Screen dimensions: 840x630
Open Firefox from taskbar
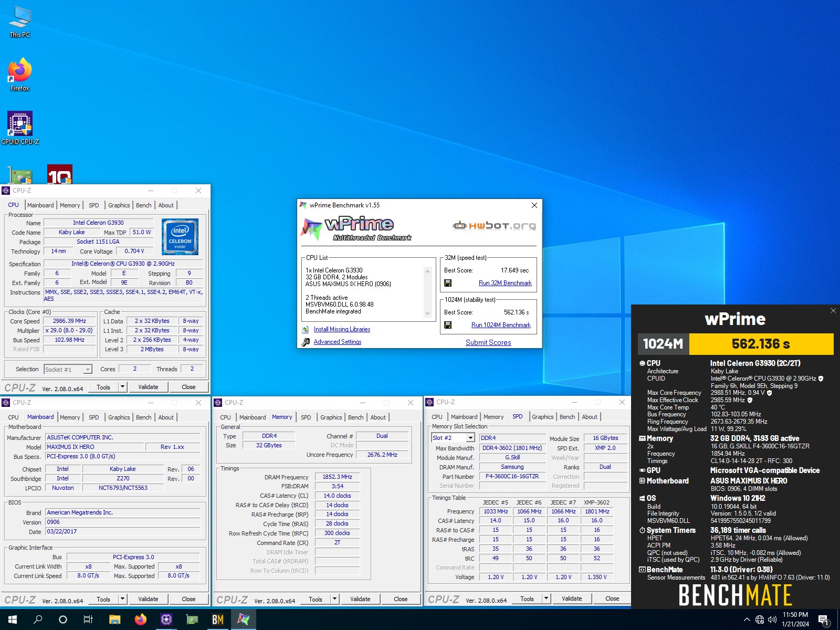140,619
